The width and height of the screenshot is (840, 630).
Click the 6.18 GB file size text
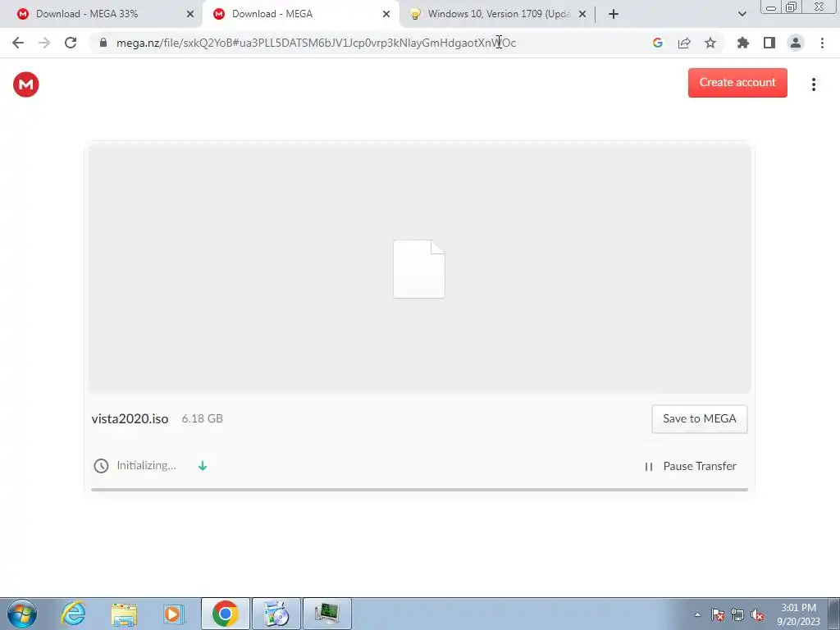(202, 418)
